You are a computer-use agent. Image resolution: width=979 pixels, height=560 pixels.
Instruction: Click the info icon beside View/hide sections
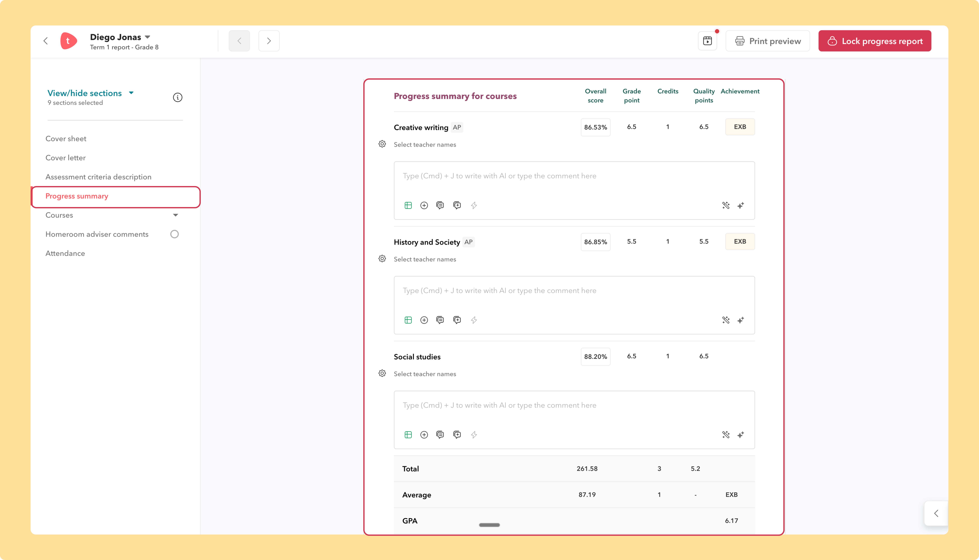177,97
